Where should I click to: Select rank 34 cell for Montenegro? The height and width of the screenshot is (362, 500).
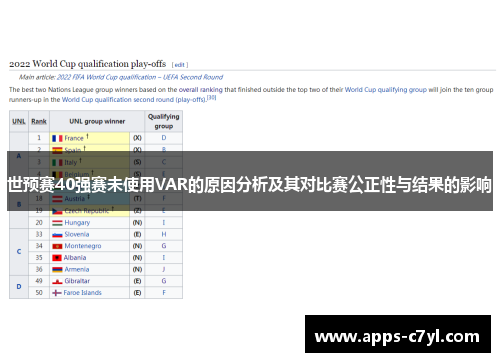pyautogui.click(x=39, y=246)
